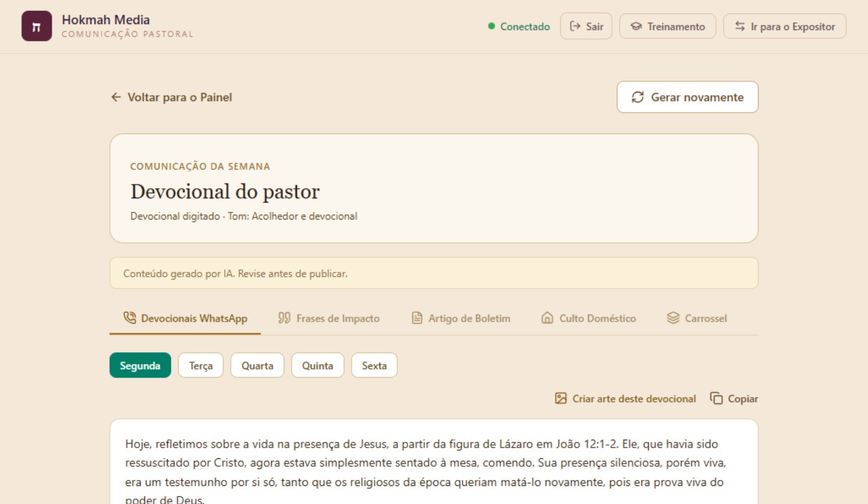Click the Comunicação da Semana label
Viewport: 868px width, 504px height.
(x=200, y=167)
